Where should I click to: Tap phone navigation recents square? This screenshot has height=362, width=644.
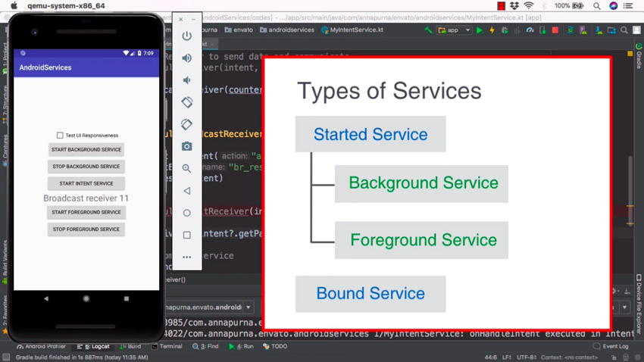point(127,299)
